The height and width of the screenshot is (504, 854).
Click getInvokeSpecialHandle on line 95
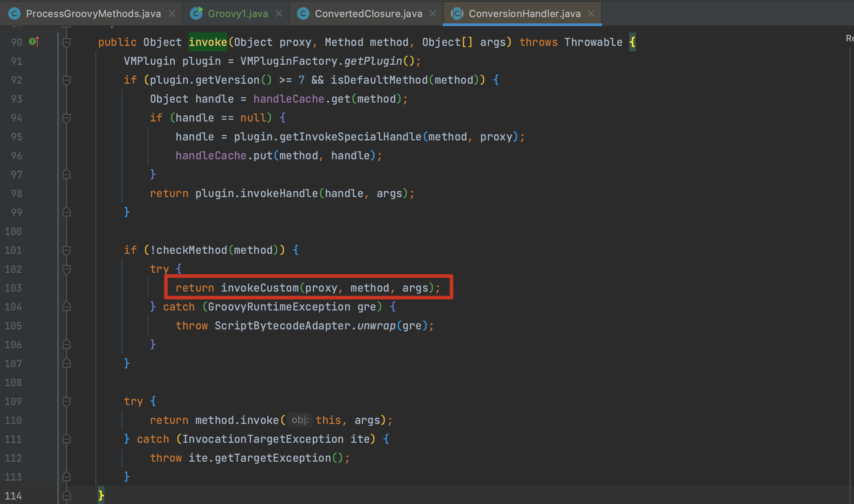click(x=351, y=137)
